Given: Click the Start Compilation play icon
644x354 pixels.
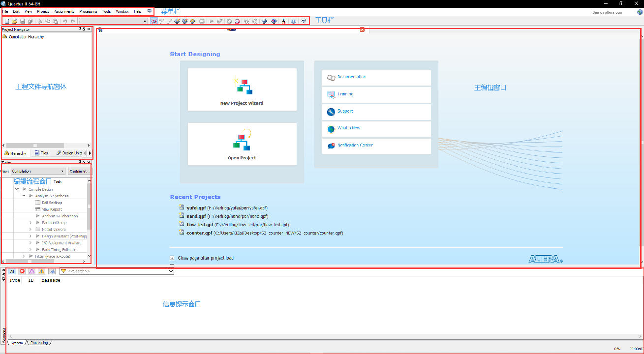Looking at the screenshot, I should pyautogui.click(x=212, y=21).
